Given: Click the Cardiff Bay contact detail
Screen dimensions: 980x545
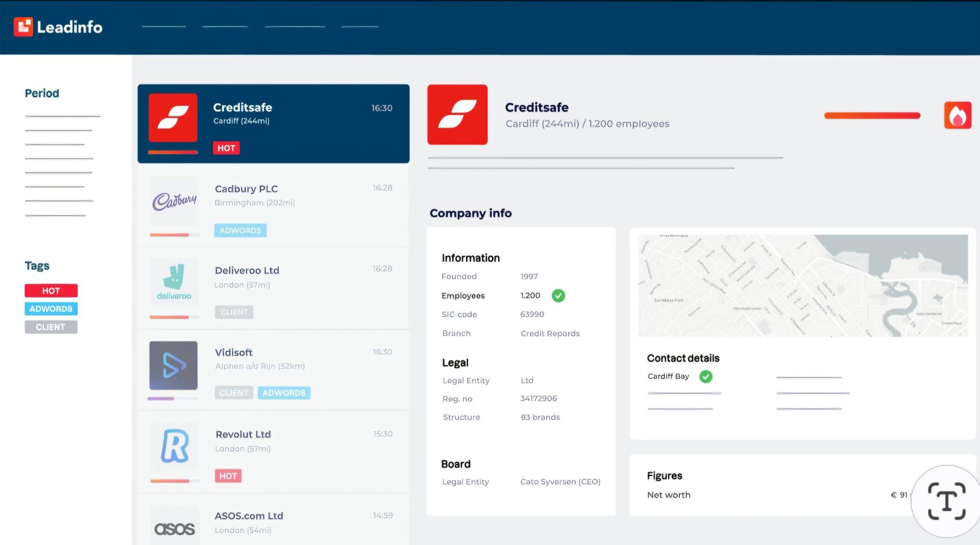Looking at the screenshot, I should tap(668, 376).
